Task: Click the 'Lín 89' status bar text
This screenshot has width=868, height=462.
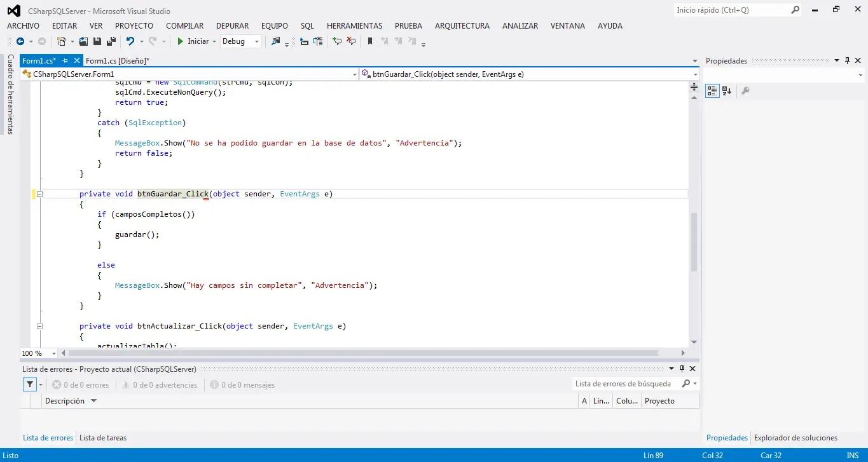Action: (x=653, y=455)
